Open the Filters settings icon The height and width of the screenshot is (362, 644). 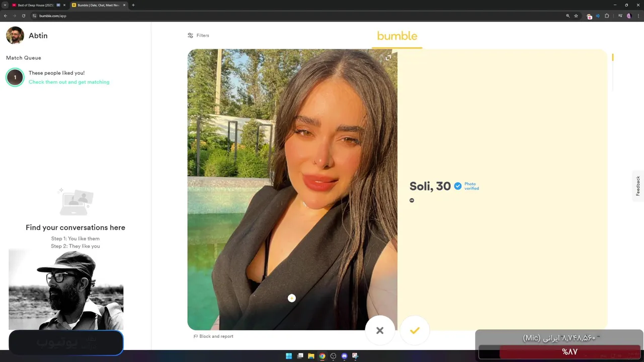[x=190, y=35]
